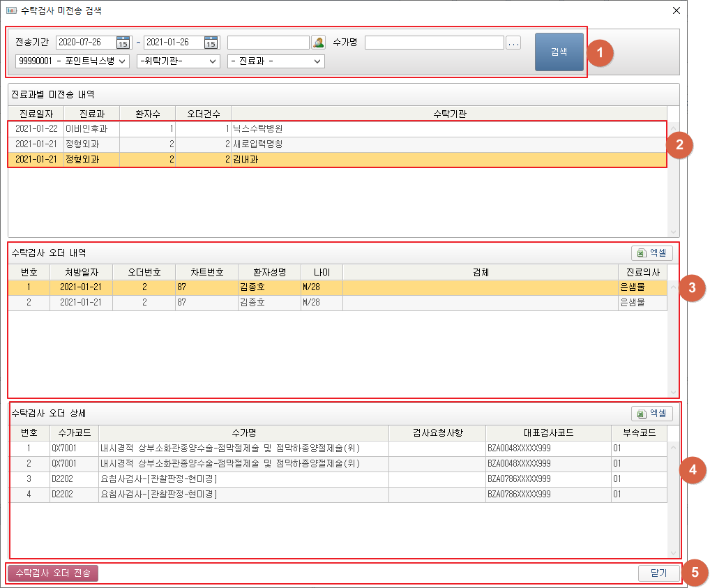710x588 pixels.
Task: Click the down arrow of 오더 상세 scrollbar
Action: [x=673, y=552]
